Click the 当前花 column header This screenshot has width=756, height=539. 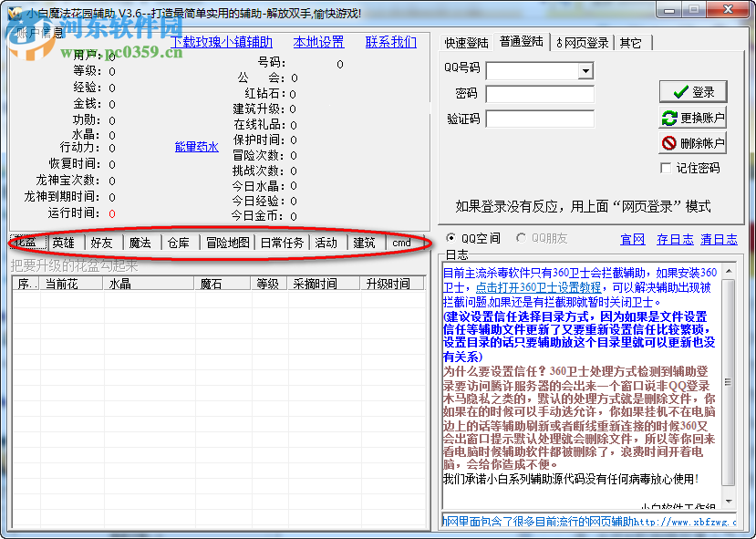(72, 284)
